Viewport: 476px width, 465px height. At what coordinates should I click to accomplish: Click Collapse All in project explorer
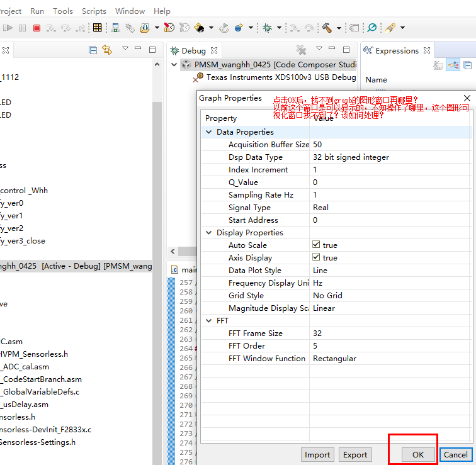coord(93,50)
